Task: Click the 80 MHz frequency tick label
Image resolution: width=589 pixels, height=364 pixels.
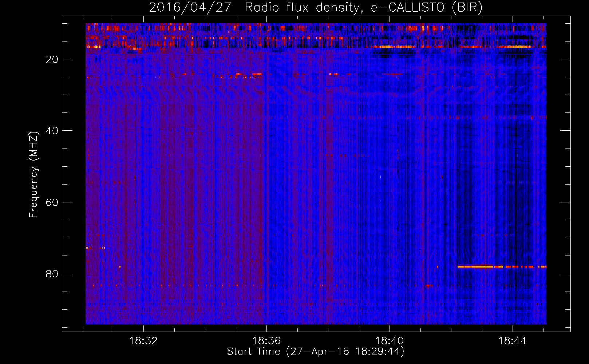Action: [52, 274]
